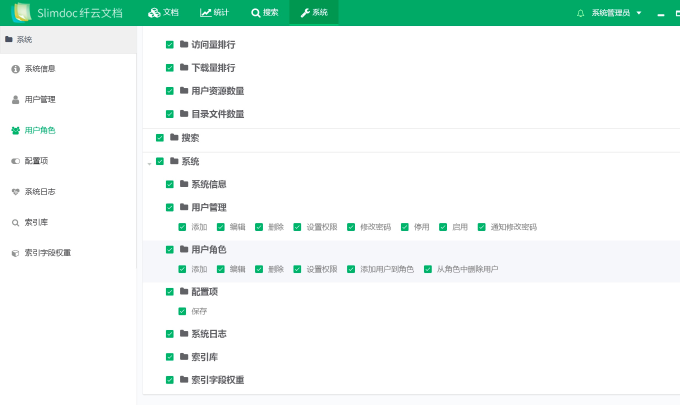Click the 索引库 magnifier icon in sidebar
Image resolution: width=680 pixels, height=405 pixels.
click(x=15, y=222)
